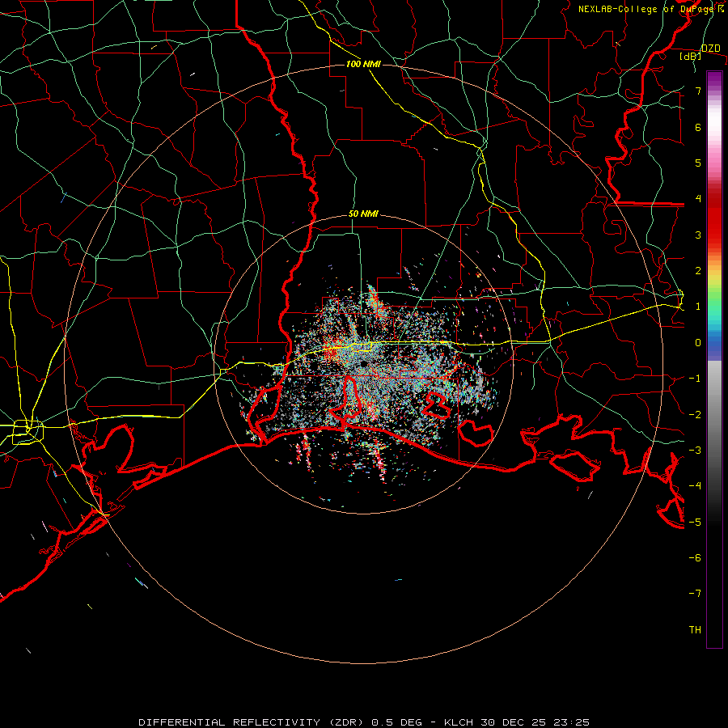This screenshot has width=728, height=728.
Task: Click the TH threshold label on scale
Action: 695,630
